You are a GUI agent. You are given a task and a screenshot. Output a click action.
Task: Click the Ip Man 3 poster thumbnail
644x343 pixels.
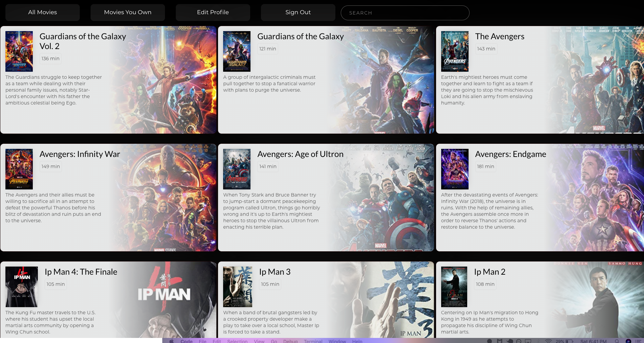coord(238,287)
